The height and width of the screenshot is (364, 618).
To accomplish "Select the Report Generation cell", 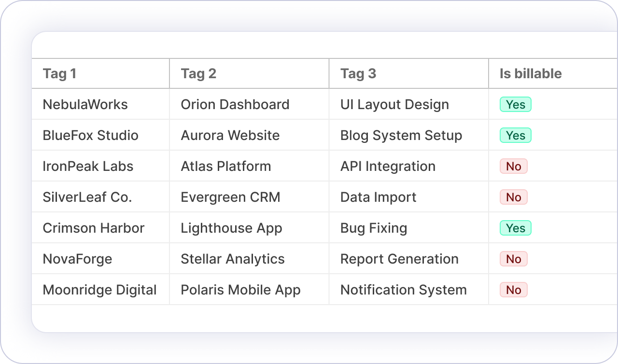I will [399, 259].
